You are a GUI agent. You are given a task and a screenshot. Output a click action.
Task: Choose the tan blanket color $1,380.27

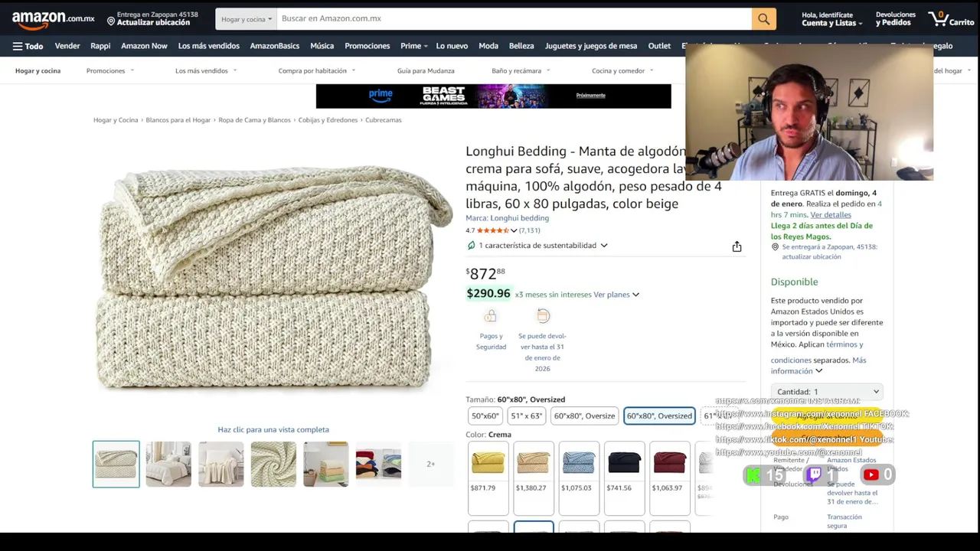tap(533, 477)
